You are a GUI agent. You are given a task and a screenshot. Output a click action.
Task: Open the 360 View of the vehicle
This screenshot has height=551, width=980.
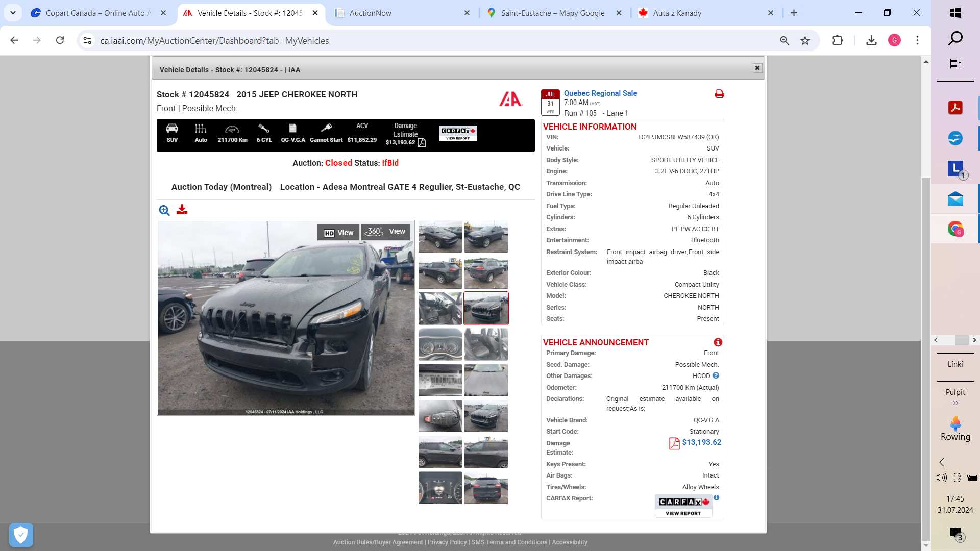point(385,232)
